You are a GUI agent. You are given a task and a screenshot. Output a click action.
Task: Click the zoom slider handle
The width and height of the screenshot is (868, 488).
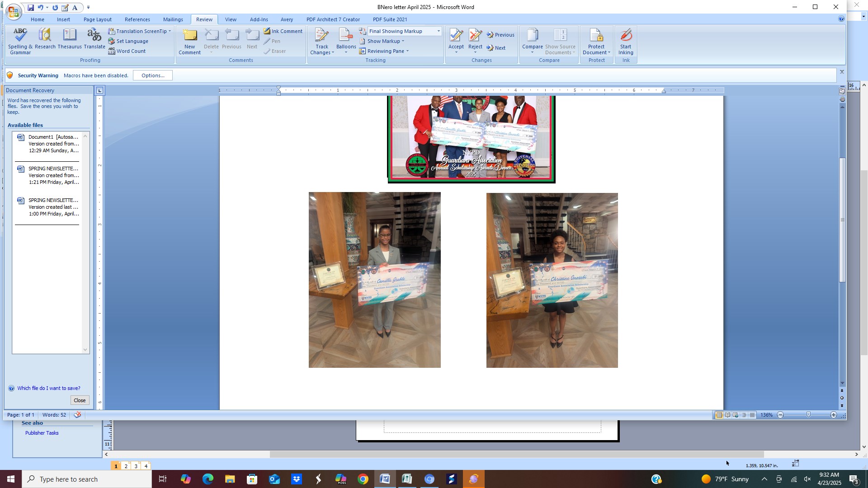[x=808, y=415]
